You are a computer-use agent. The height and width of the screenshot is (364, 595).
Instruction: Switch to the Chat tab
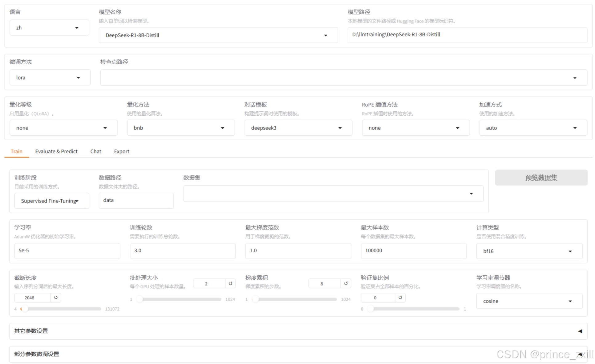[x=95, y=151]
